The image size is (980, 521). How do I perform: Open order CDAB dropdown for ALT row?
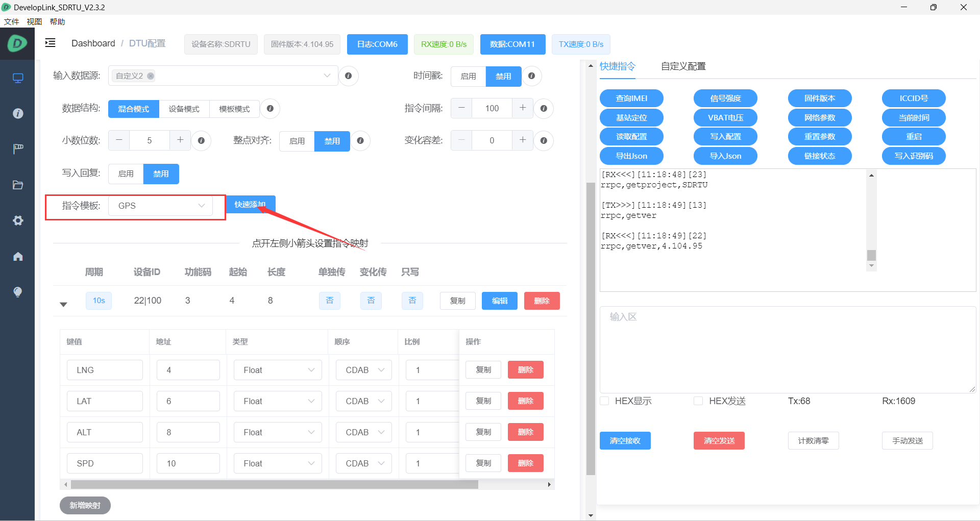click(364, 432)
